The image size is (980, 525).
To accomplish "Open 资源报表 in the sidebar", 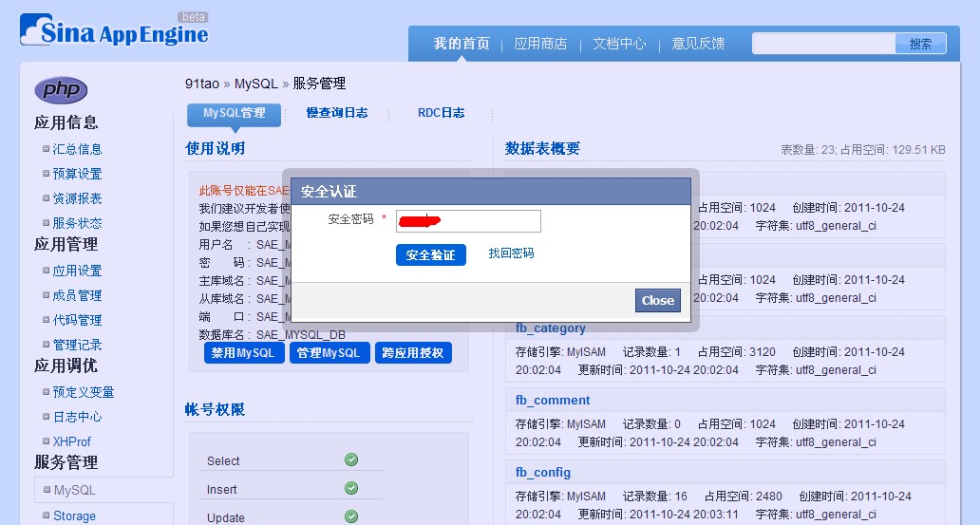I will coord(77,198).
